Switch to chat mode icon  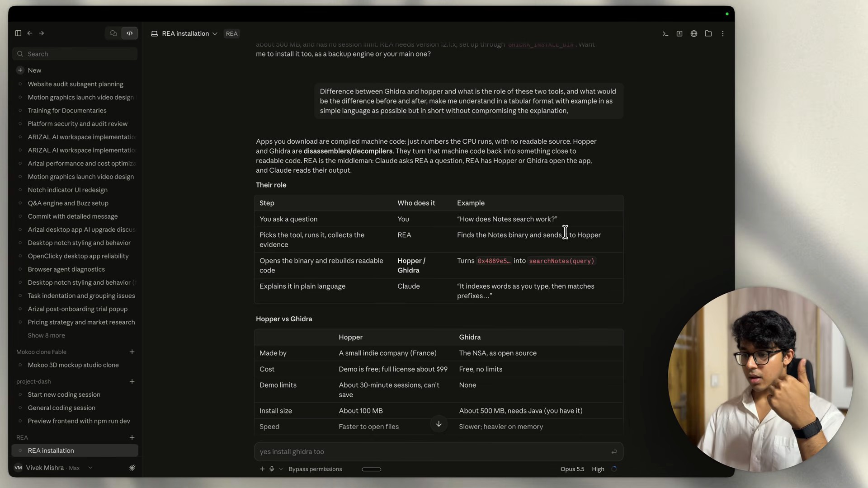click(x=113, y=33)
